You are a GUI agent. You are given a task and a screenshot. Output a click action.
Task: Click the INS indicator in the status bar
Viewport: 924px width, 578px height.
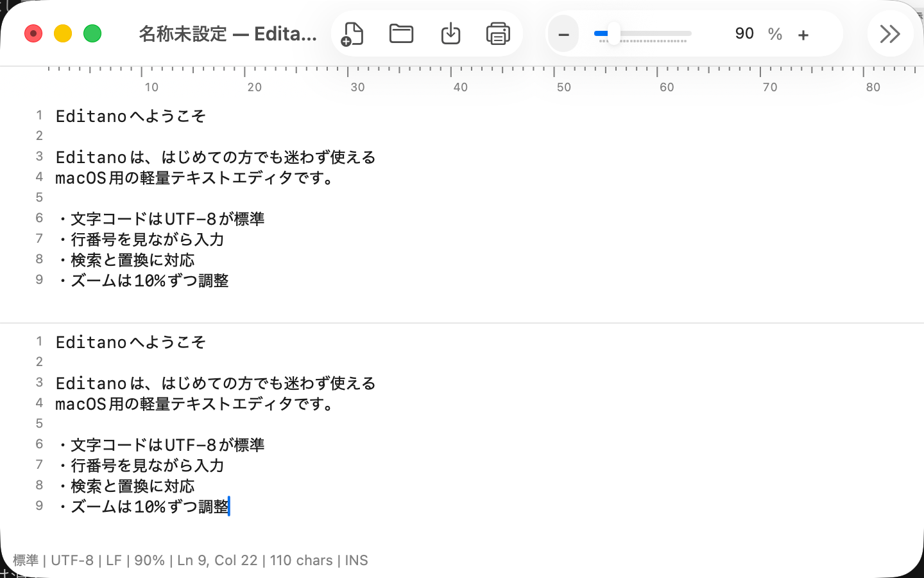tap(356, 560)
